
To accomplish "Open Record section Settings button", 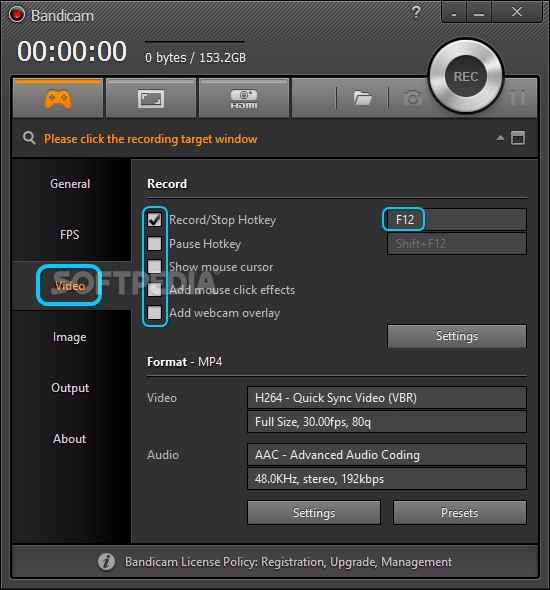I will pos(457,336).
